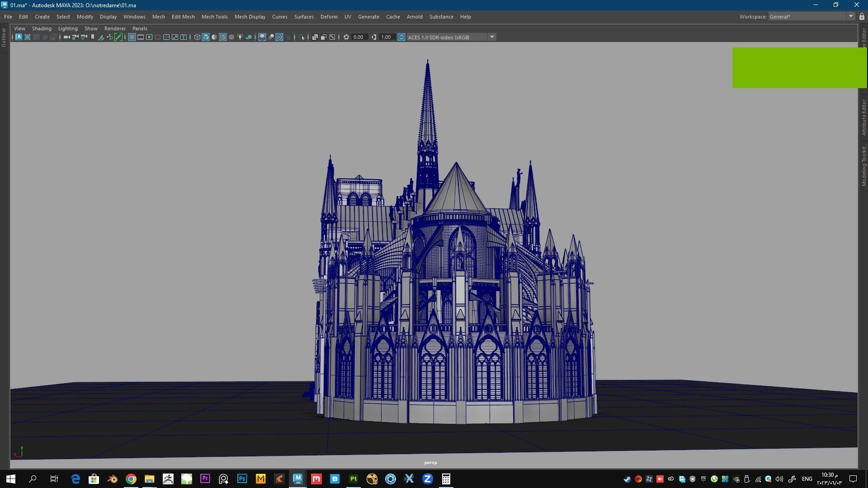
Task: Click the Windows Start button
Action: (x=11, y=479)
